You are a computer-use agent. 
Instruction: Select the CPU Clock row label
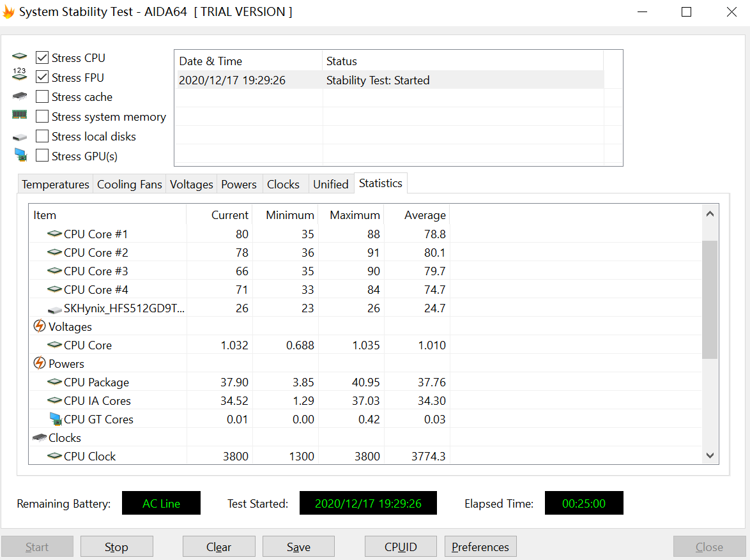point(90,456)
